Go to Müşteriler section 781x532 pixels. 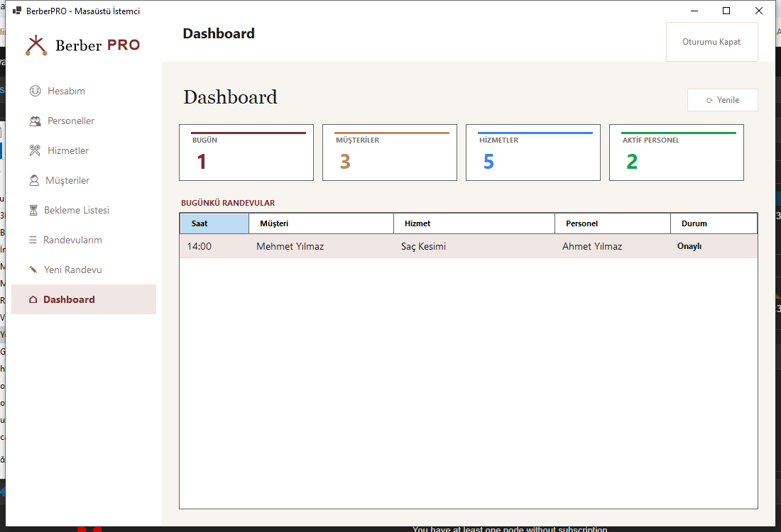click(x=84, y=180)
